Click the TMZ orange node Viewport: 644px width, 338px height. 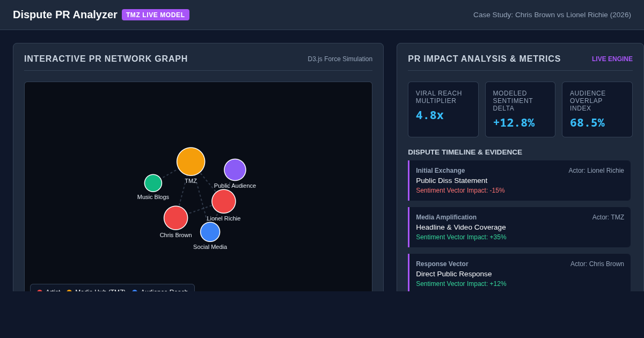point(191,161)
